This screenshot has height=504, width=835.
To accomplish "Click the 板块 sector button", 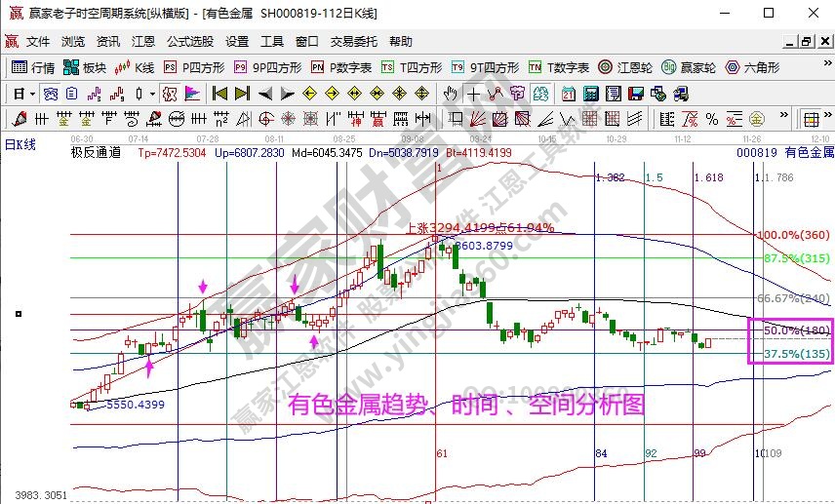I will [x=85, y=67].
